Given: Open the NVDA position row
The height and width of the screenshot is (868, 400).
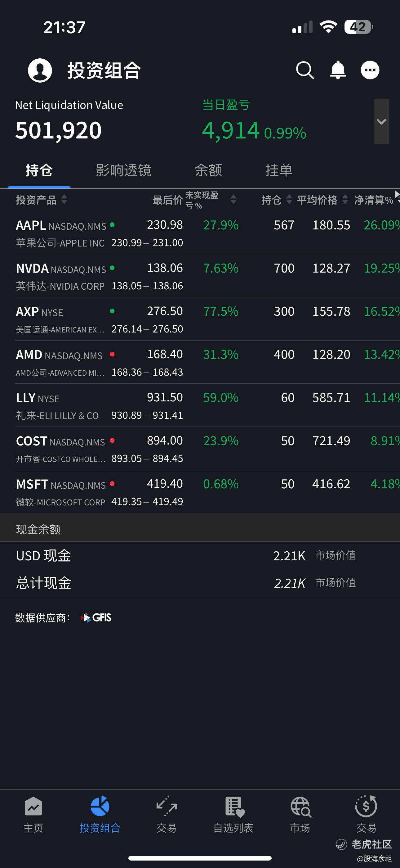Looking at the screenshot, I should [200, 276].
